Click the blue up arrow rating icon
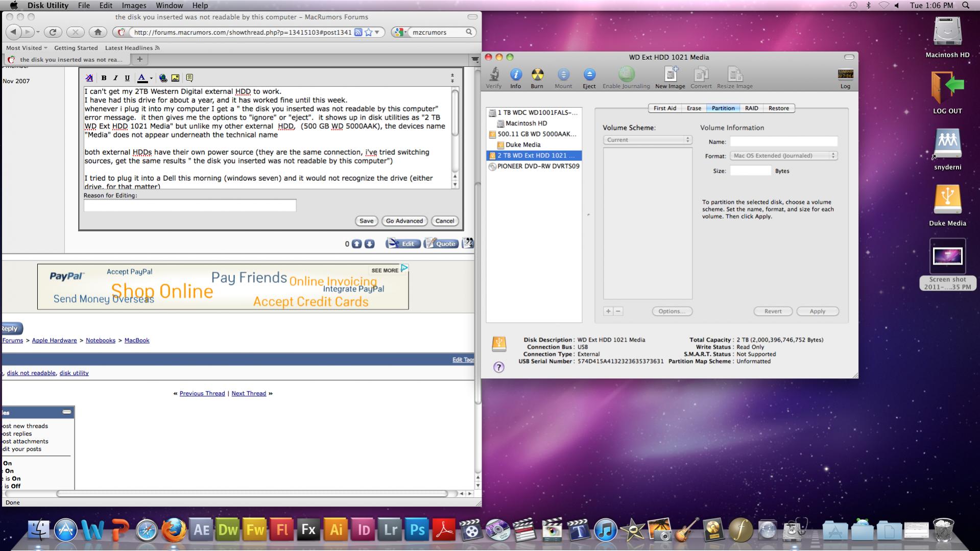The image size is (980, 551). coord(356,244)
